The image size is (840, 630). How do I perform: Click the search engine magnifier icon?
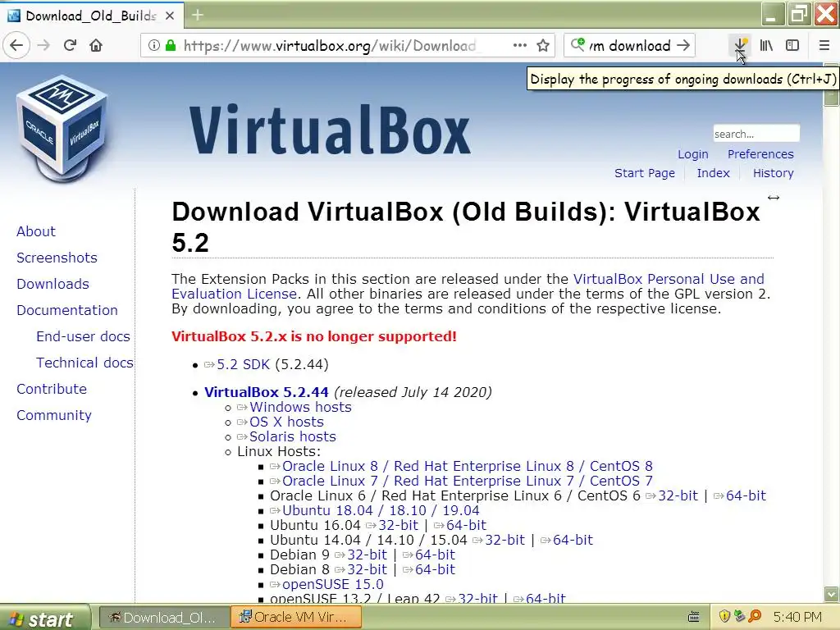coord(577,44)
